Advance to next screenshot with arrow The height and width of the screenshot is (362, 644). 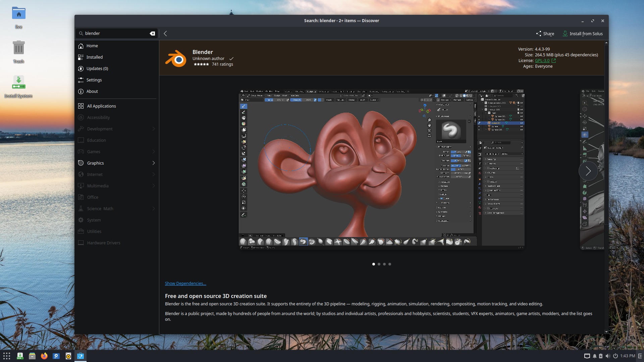[x=588, y=171]
